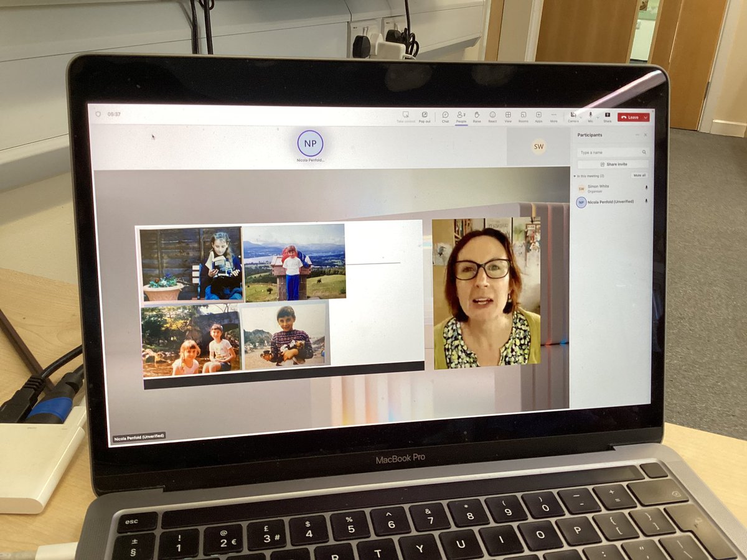Click the child holding puppy photo
This screenshot has width=747, height=560.
pos(285,336)
